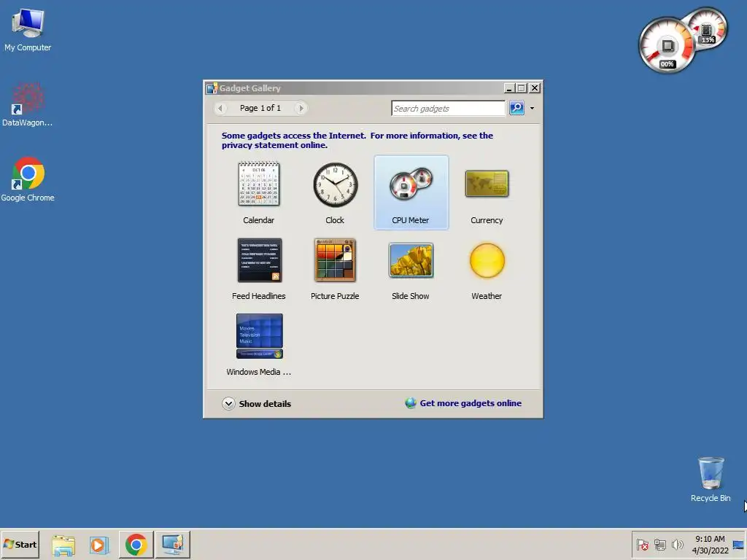Open My Computer desktop icon
This screenshot has width=747, height=560.
28,30
